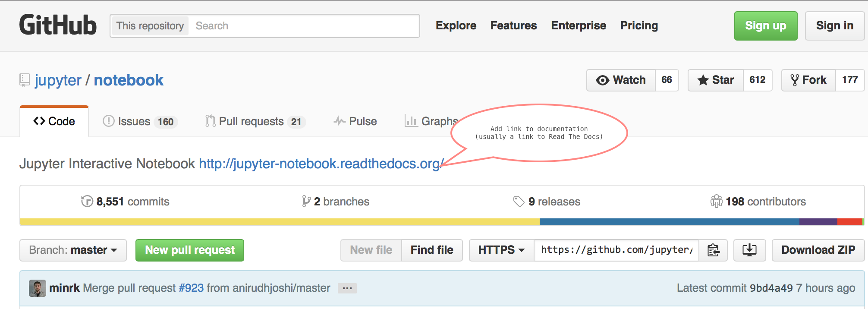
Task: Watch the notebook repository
Action: tap(621, 80)
